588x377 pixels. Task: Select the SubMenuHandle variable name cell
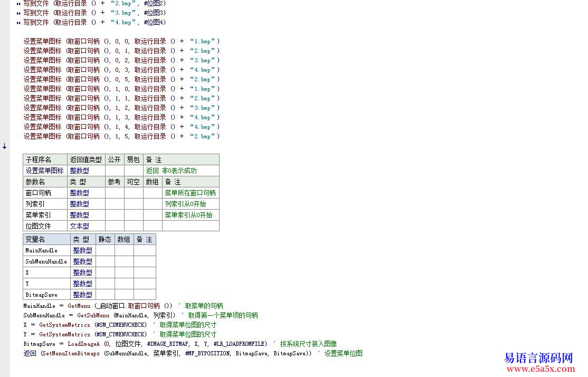click(x=46, y=261)
